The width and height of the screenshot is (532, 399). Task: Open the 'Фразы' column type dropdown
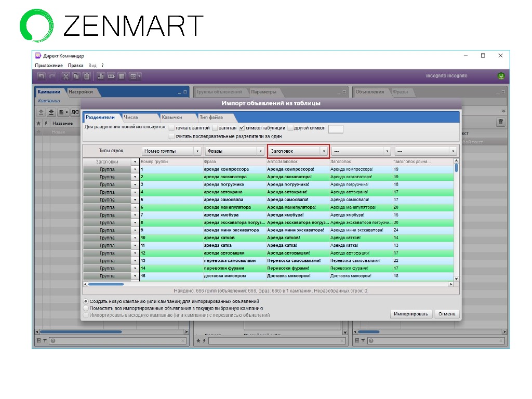(235, 151)
